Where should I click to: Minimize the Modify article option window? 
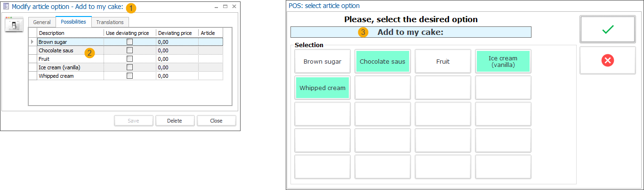point(216,7)
